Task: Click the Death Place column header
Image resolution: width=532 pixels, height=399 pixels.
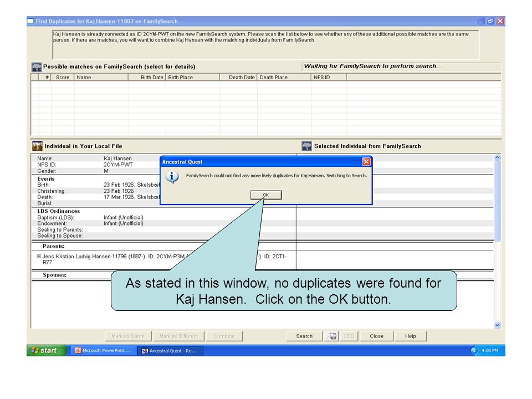Action: [284, 78]
